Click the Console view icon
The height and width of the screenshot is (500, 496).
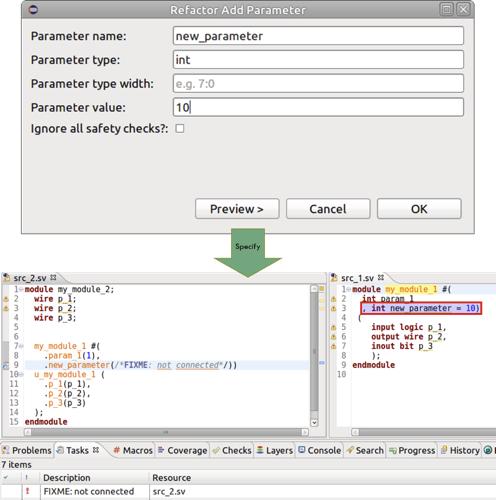[302, 450]
